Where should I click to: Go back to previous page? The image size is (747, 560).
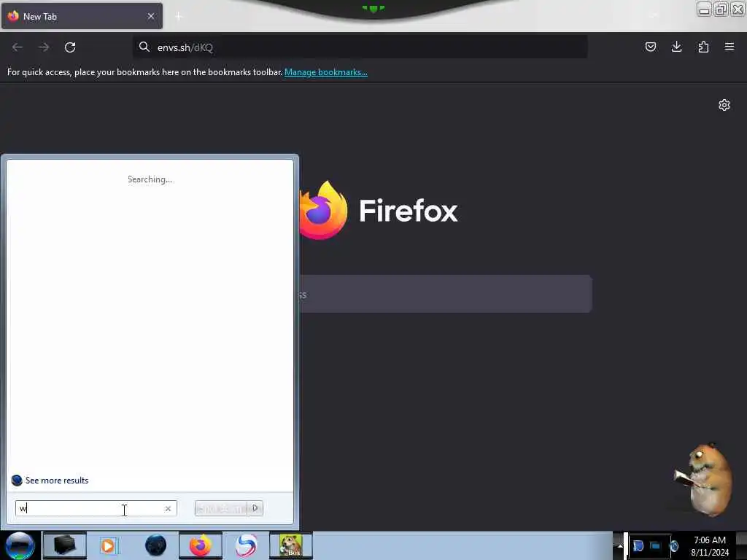(x=18, y=47)
